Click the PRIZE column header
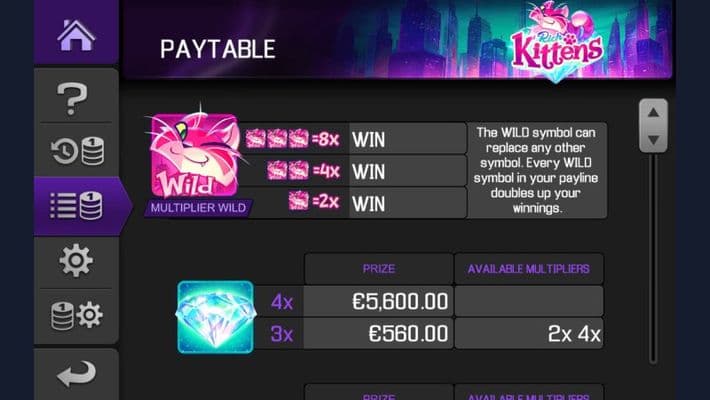 [x=379, y=269]
